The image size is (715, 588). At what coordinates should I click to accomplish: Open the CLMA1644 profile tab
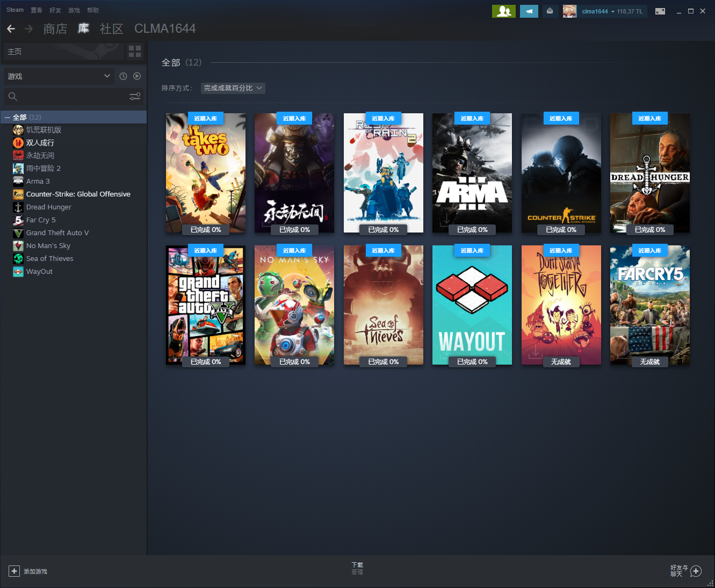(x=165, y=28)
